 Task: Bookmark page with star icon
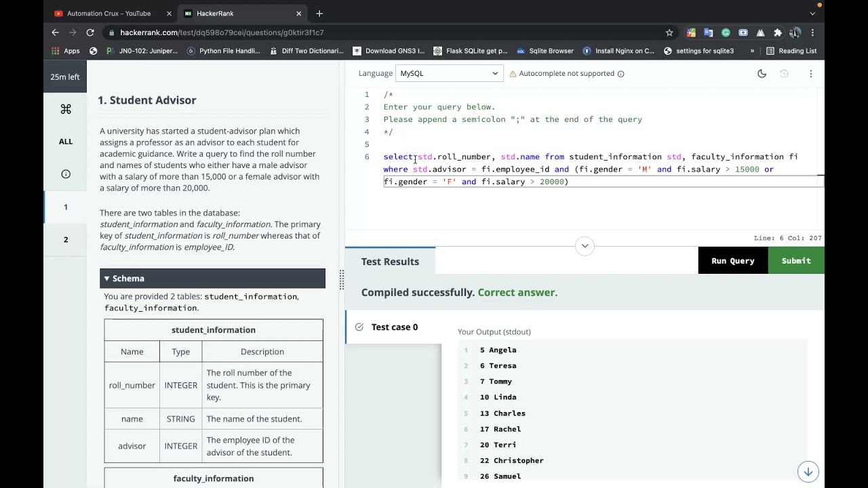(x=669, y=33)
